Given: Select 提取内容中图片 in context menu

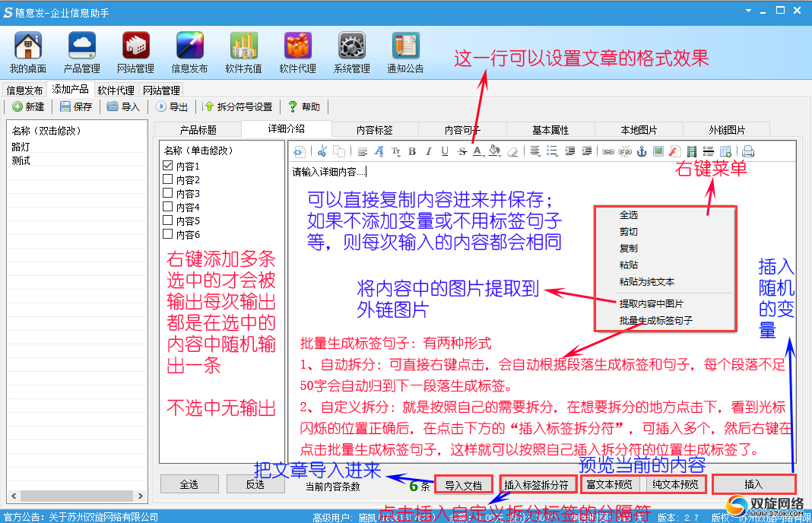Looking at the screenshot, I should [651, 303].
